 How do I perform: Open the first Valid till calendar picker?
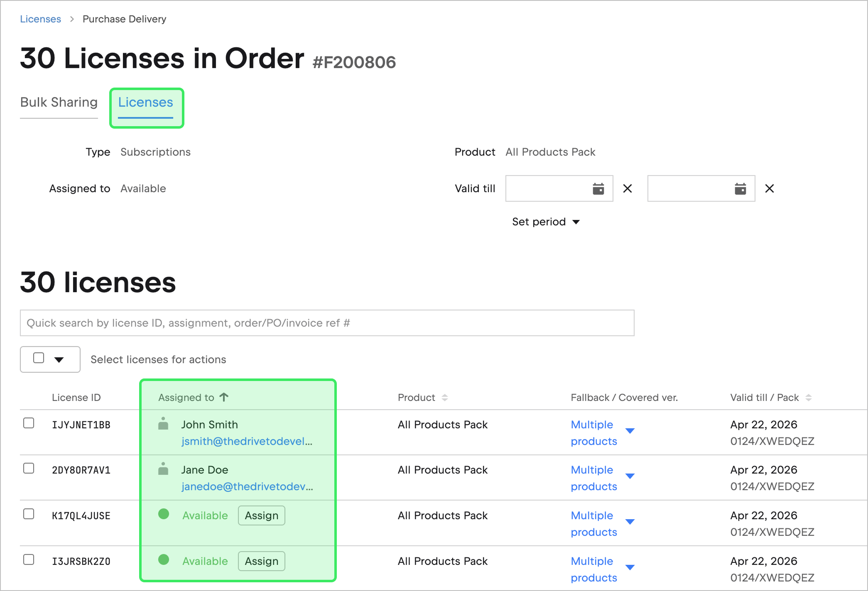click(598, 189)
